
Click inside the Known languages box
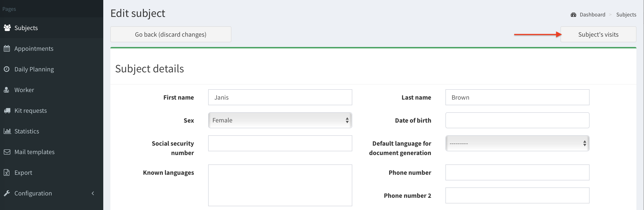coord(280,185)
